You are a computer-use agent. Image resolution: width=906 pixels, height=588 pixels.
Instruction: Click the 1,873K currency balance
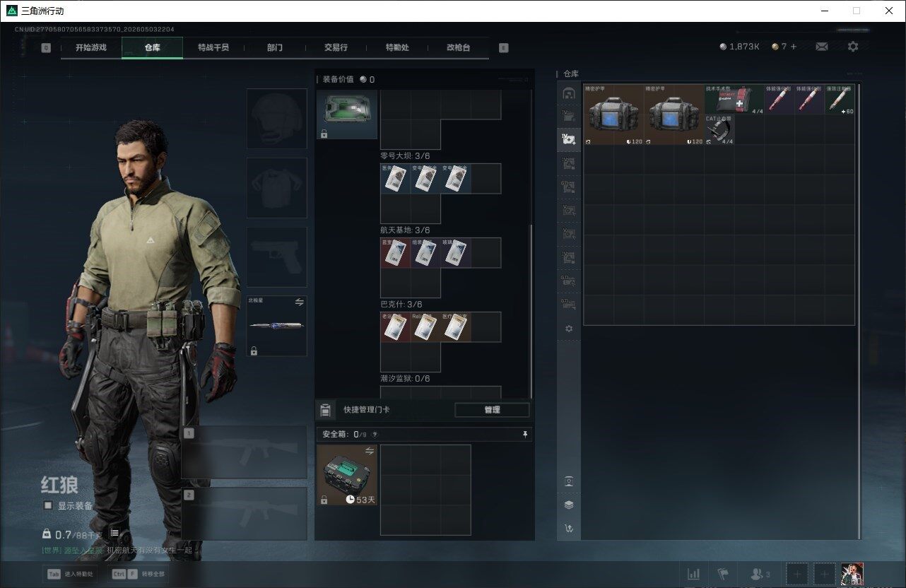tap(739, 47)
